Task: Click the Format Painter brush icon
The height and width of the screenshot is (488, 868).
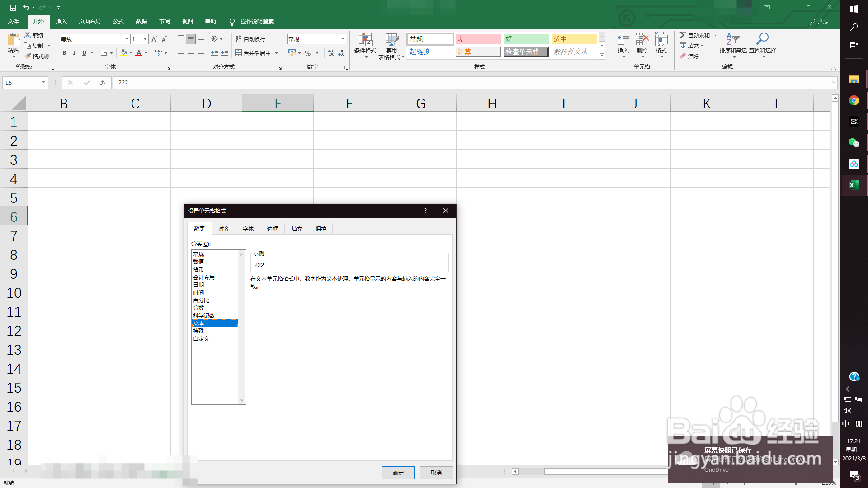Action: coord(28,56)
